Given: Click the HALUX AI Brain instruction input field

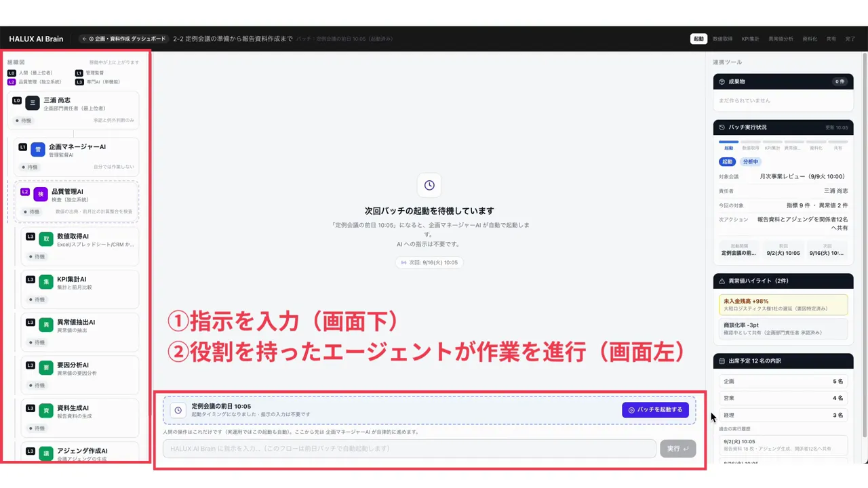Looking at the screenshot, I should pyautogui.click(x=410, y=449).
